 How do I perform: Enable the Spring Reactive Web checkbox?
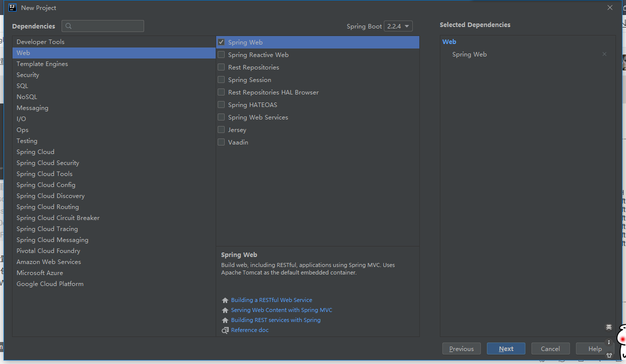[x=221, y=54]
